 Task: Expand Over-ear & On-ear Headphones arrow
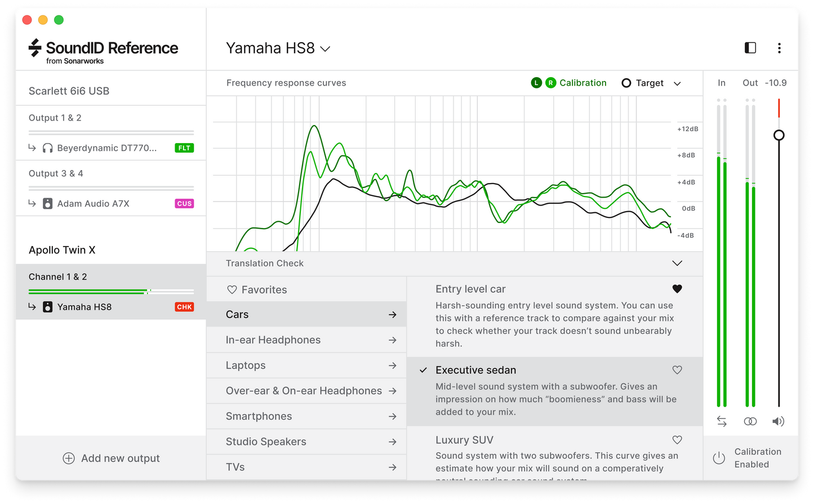393,391
